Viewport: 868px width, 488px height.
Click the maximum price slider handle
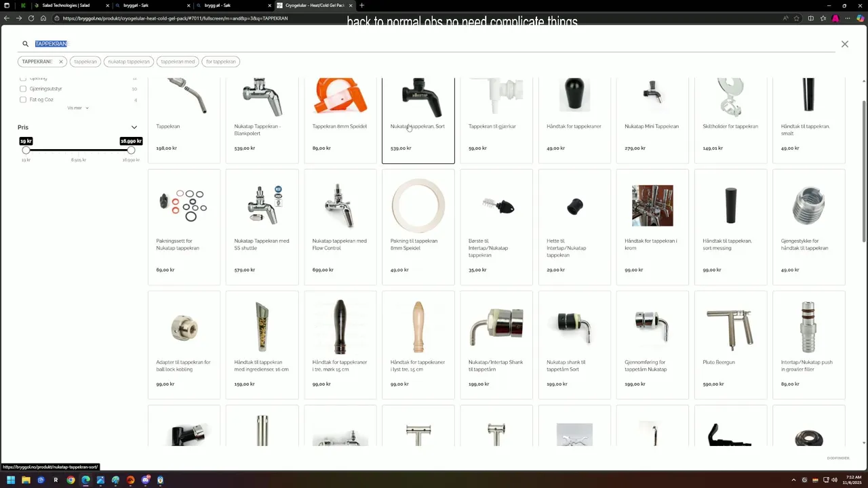(131, 150)
